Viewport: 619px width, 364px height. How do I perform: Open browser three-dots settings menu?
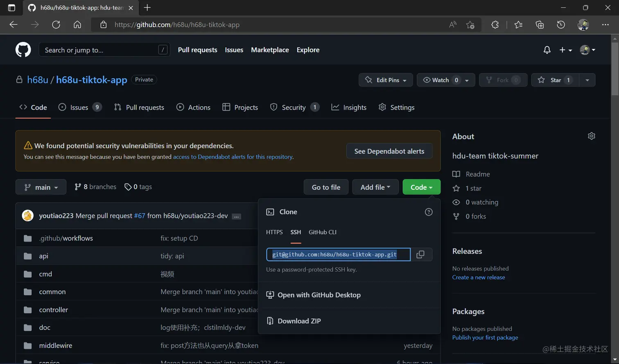pos(605,25)
